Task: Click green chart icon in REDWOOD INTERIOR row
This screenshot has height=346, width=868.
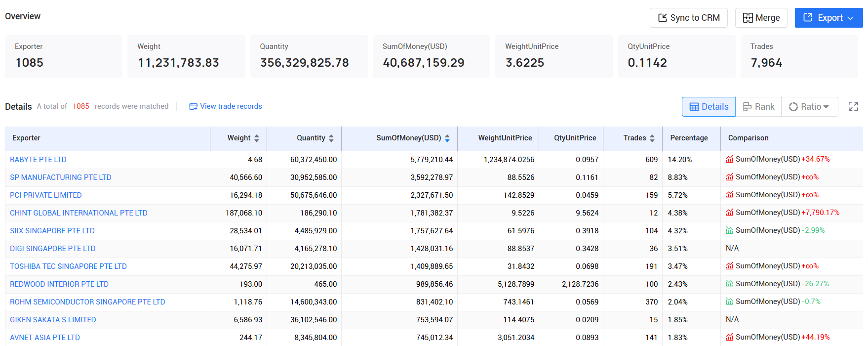Action: [x=729, y=284]
